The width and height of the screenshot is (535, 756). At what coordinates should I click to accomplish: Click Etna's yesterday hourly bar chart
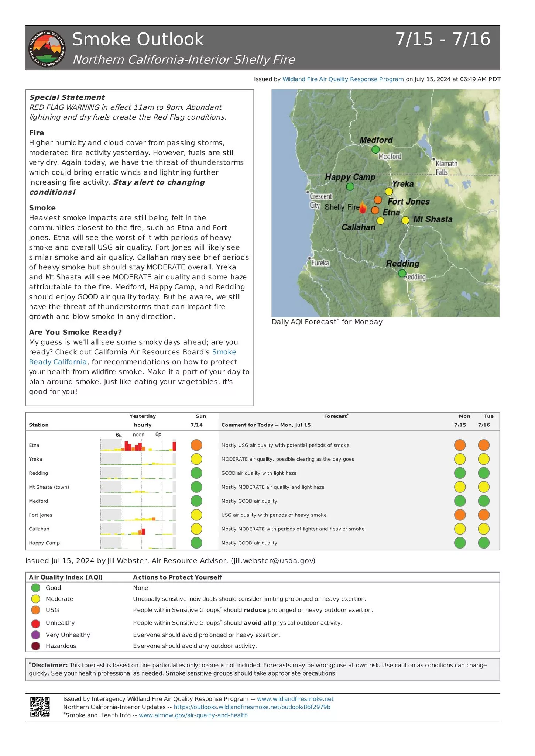(138, 445)
